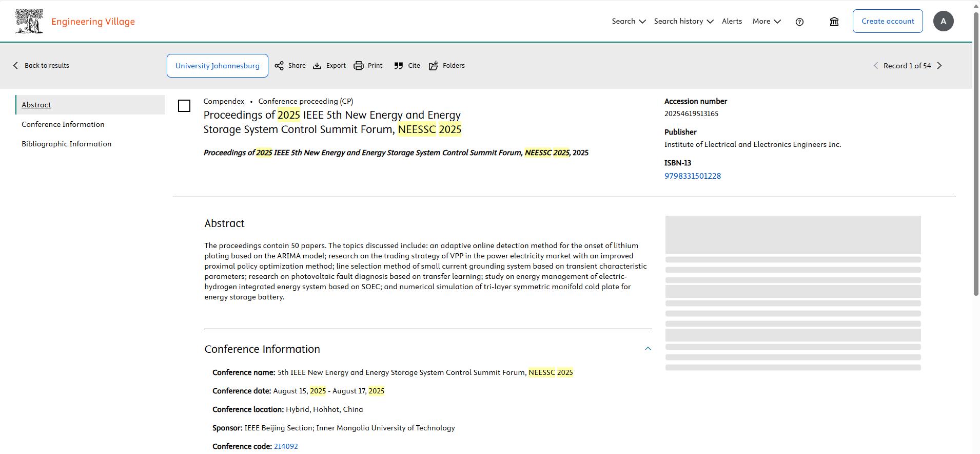Print the record using Print icon
980x454 pixels.
pos(359,66)
